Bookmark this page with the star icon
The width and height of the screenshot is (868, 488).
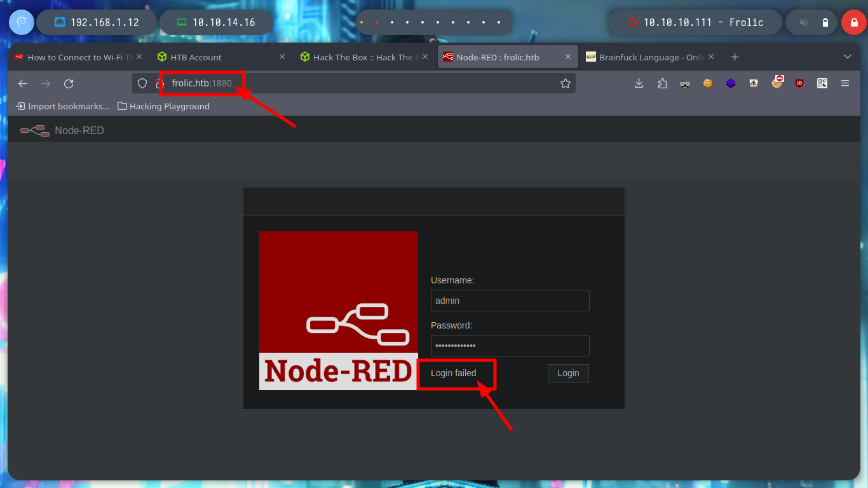tap(565, 83)
